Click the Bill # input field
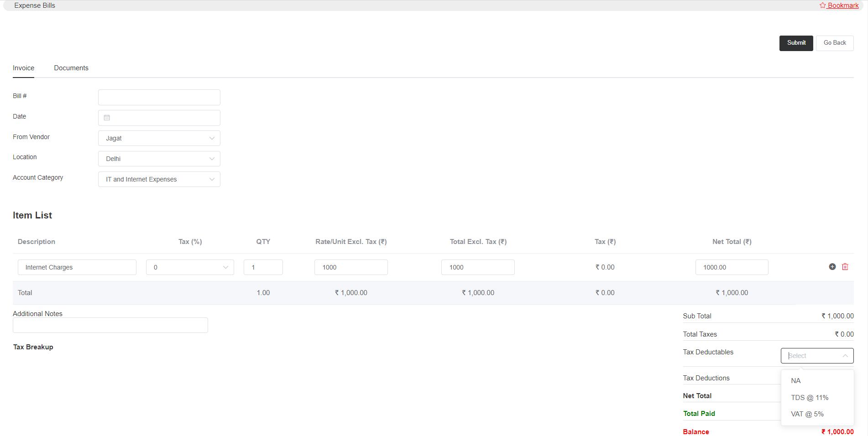 159,97
